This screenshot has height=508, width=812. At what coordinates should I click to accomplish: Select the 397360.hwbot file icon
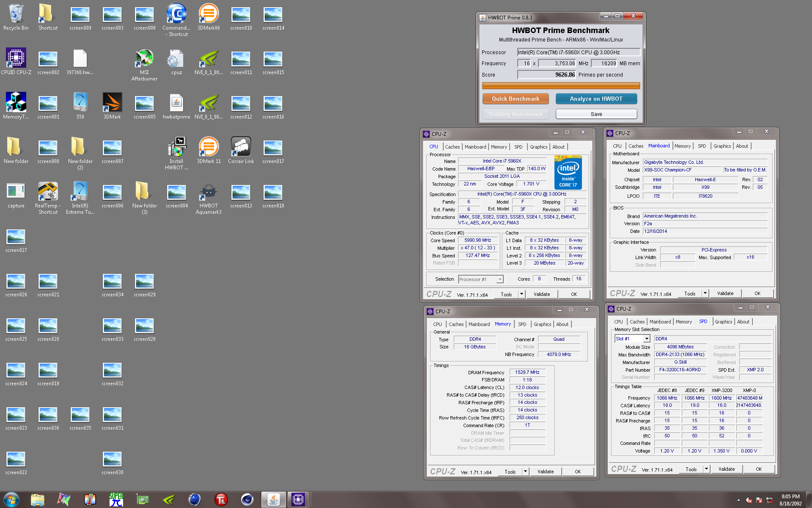point(80,61)
